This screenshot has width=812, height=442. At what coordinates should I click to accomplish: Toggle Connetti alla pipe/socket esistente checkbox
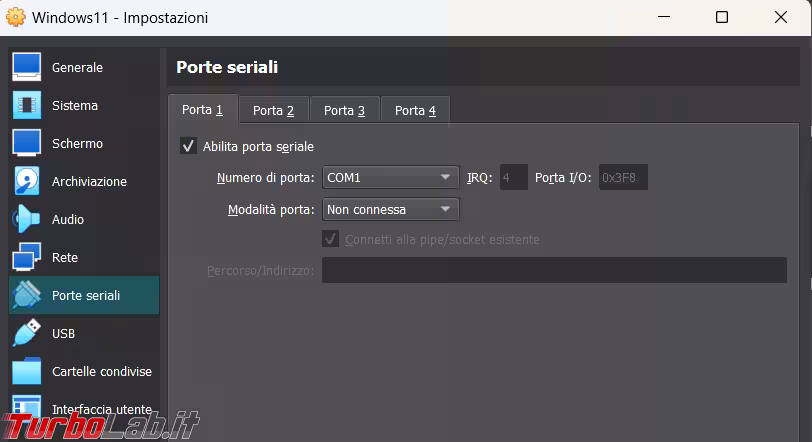coord(330,239)
